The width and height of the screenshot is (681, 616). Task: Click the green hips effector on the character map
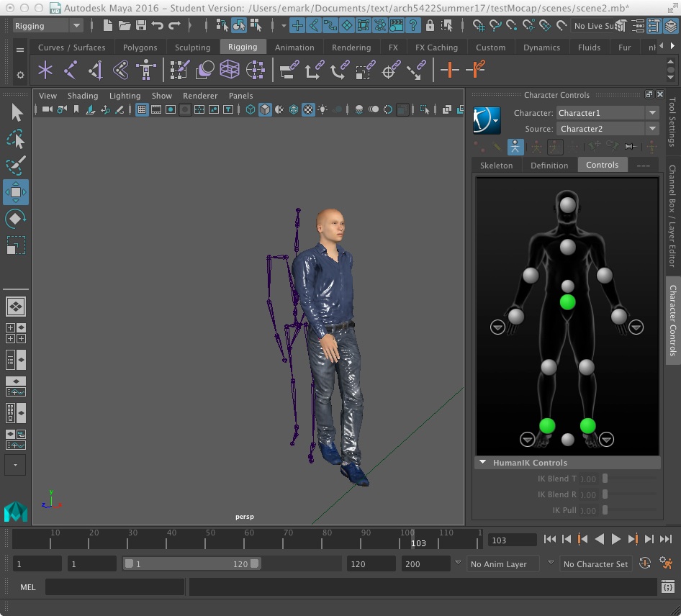point(567,302)
